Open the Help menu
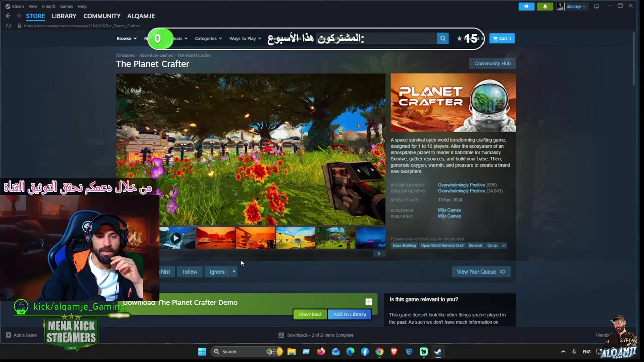Image resolution: width=644 pixels, height=362 pixels. (x=82, y=6)
